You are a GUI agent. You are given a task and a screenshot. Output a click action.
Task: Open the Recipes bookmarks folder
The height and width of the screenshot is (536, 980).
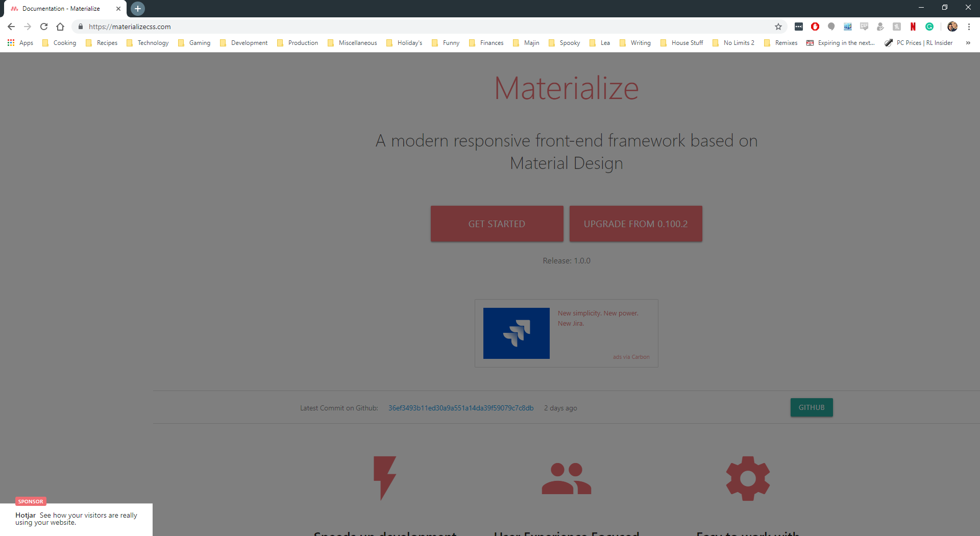pyautogui.click(x=102, y=43)
